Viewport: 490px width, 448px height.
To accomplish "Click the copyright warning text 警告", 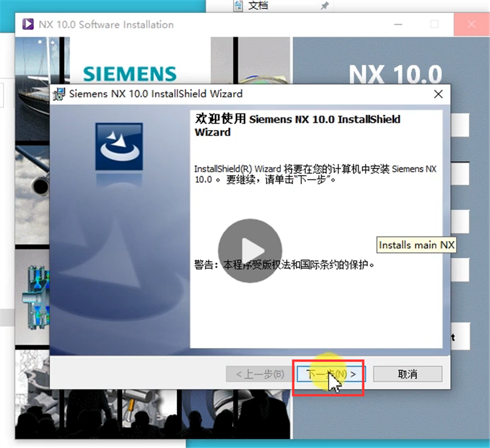I will (x=284, y=264).
